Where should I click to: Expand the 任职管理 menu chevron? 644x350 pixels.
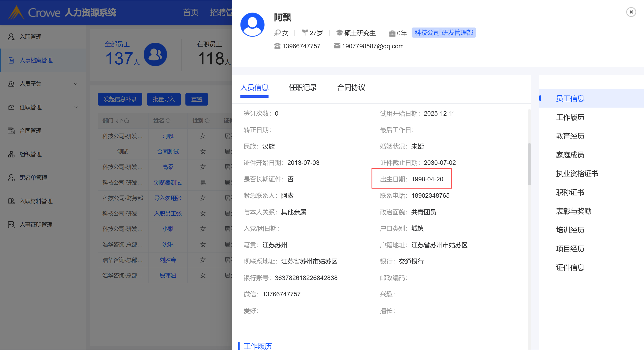click(x=76, y=107)
